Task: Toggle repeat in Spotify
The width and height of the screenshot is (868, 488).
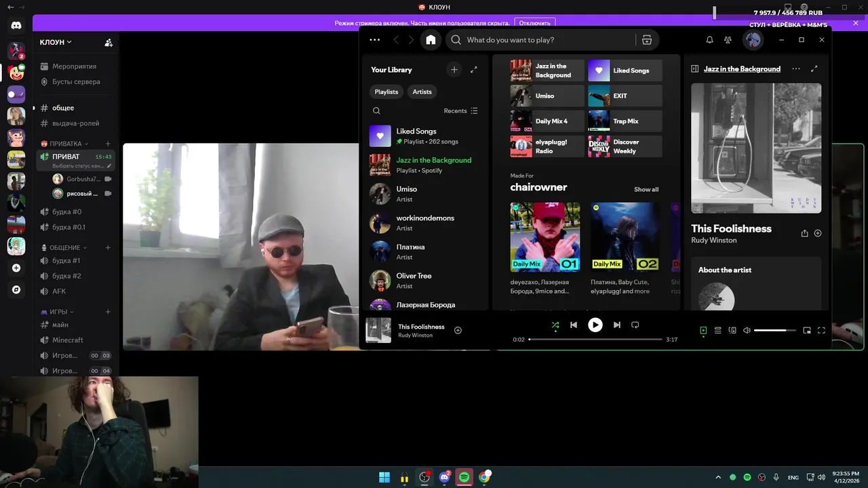Action: click(x=635, y=325)
